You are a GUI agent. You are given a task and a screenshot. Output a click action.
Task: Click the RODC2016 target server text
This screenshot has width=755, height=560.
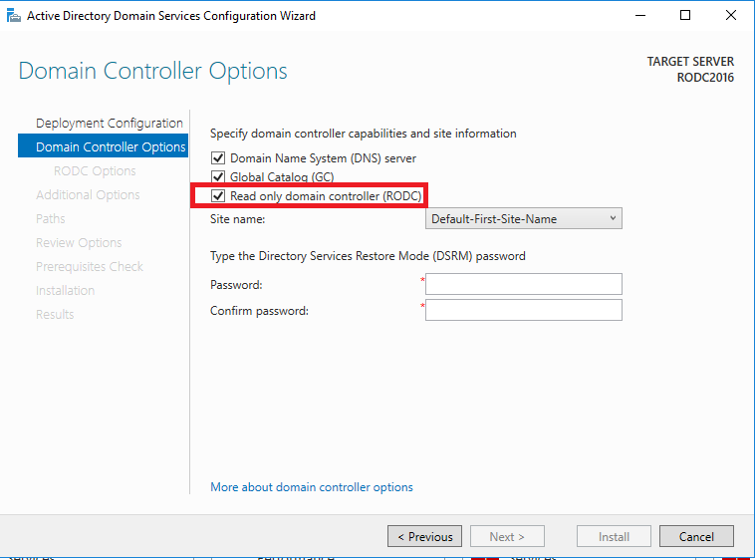[705, 78]
